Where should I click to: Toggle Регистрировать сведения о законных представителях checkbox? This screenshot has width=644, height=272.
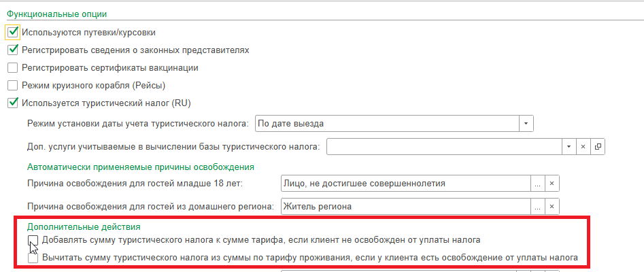click(x=13, y=50)
